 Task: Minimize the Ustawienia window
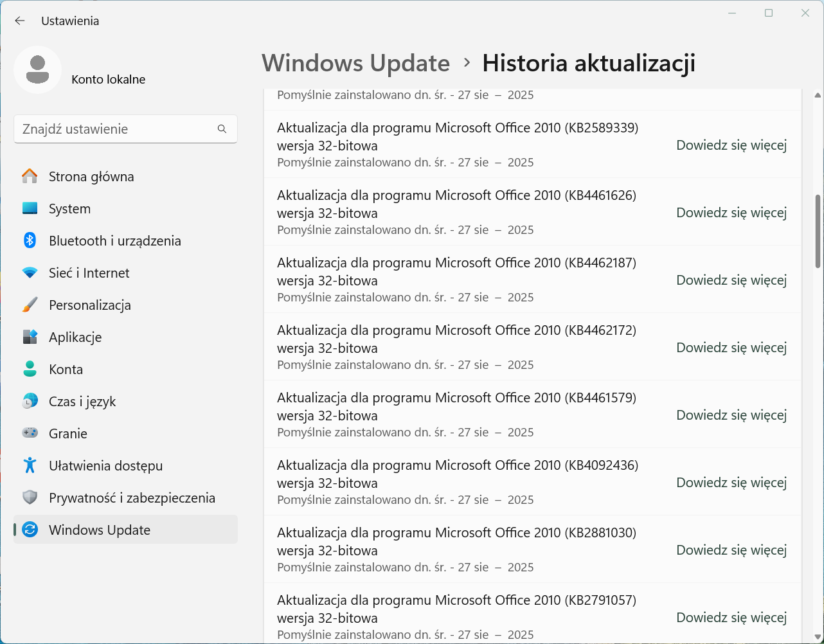(x=732, y=13)
